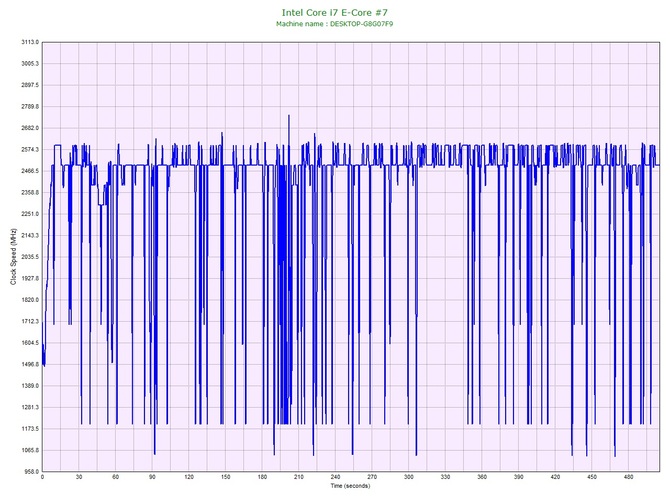Click the 300 seconds time axis label
The width and height of the screenshot is (670, 503).
pos(408,477)
